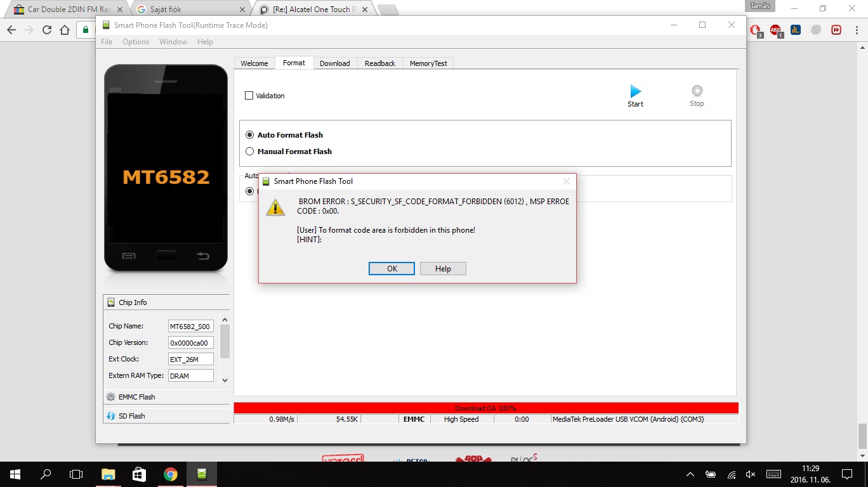Screen dimensions: 868x487
Task: Click Chip Info scrollbar up arrow
Action: pos(225,320)
